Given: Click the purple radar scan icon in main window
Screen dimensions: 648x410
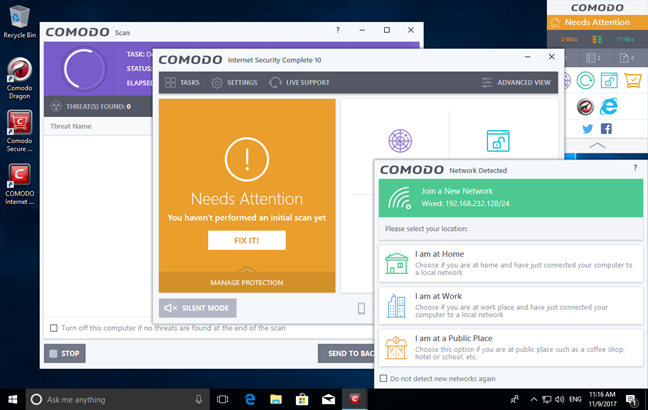Looking at the screenshot, I should [400, 141].
